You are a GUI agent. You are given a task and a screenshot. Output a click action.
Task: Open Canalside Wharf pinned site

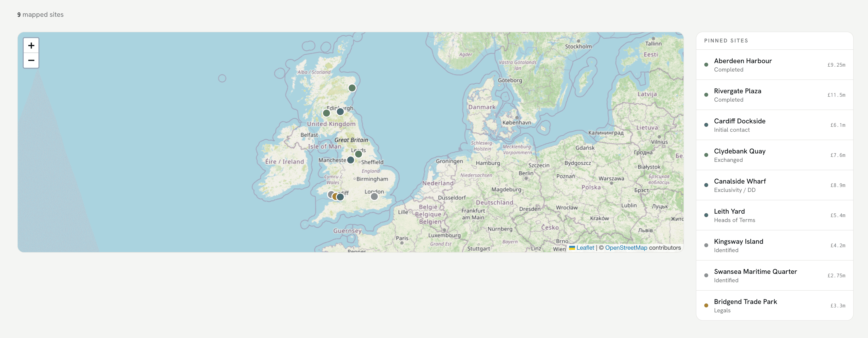point(774,185)
